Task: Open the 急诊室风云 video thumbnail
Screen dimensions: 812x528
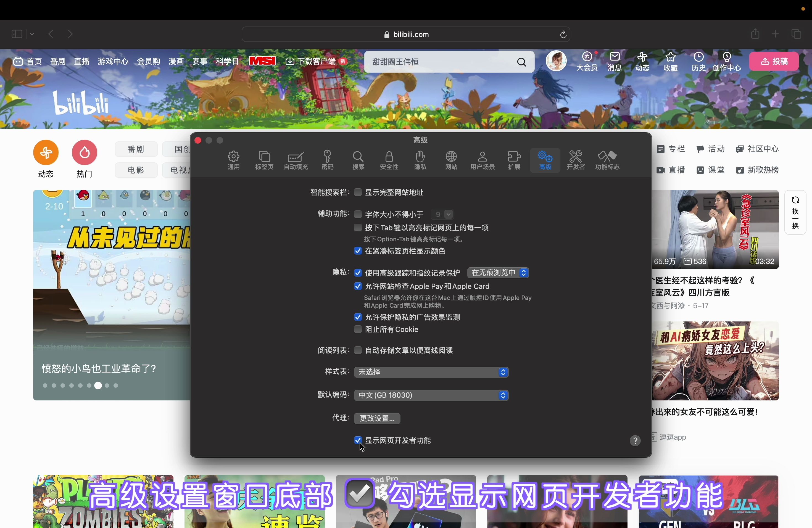Action: tap(715, 229)
